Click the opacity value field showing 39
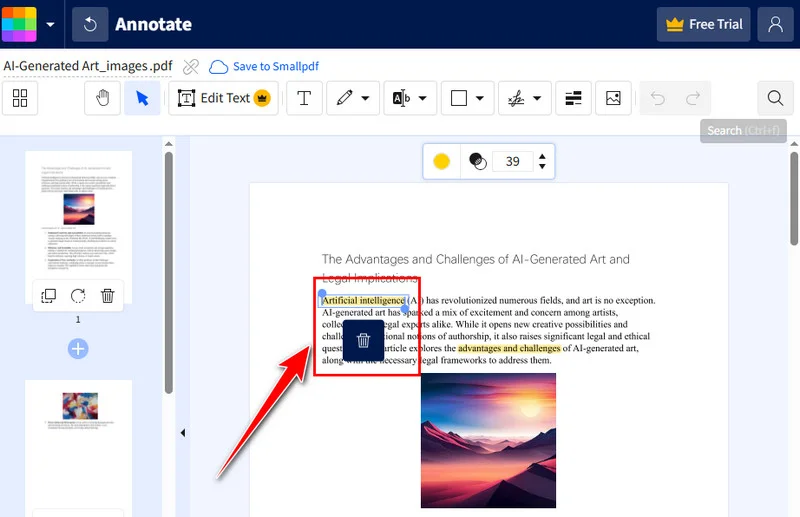 click(x=513, y=161)
